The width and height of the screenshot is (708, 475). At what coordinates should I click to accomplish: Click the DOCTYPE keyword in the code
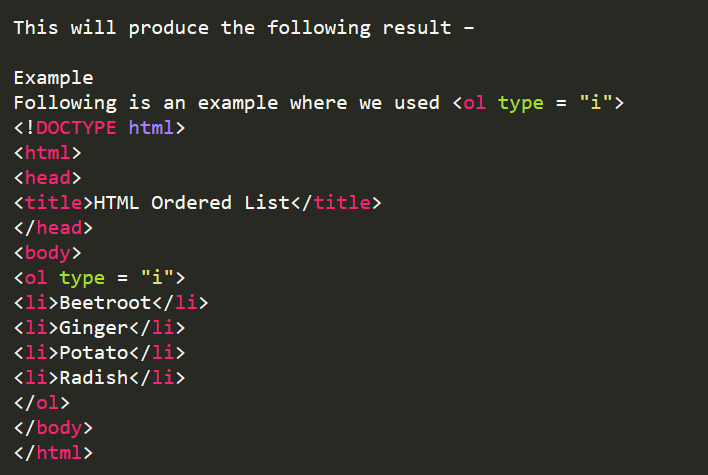pyautogui.click(x=76, y=128)
